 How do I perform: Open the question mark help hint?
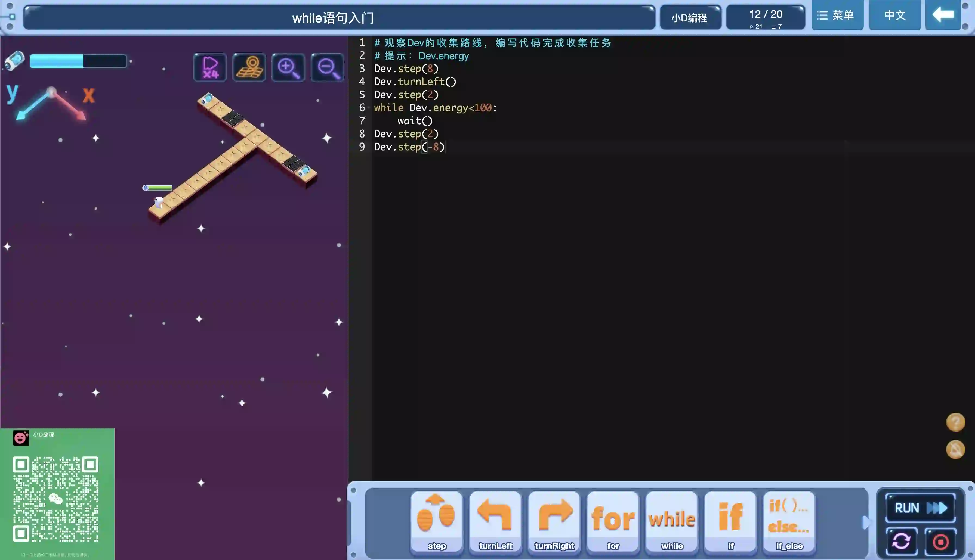(955, 422)
